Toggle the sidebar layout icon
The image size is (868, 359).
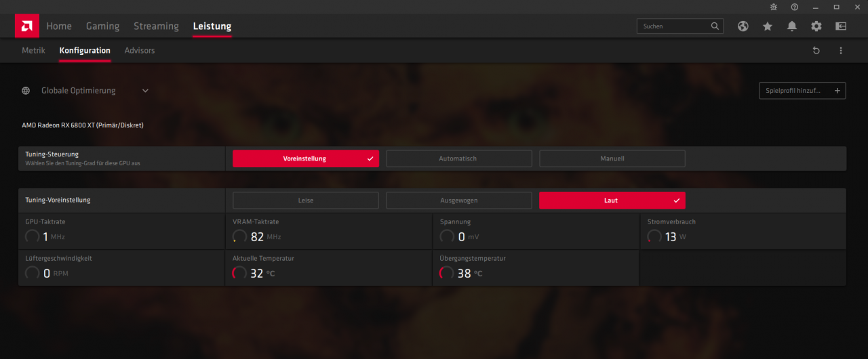[841, 26]
